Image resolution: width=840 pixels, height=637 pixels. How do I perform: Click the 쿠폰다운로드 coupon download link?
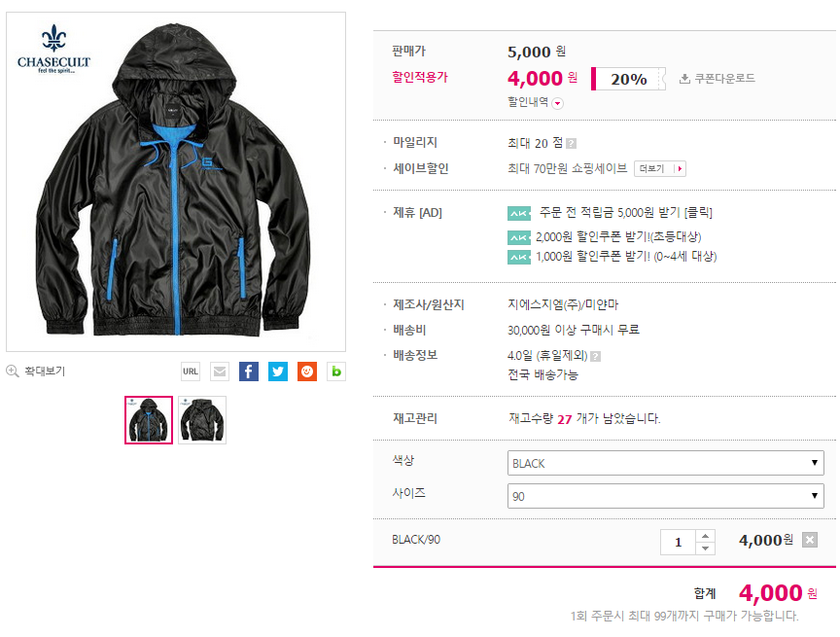pos(717,79)
